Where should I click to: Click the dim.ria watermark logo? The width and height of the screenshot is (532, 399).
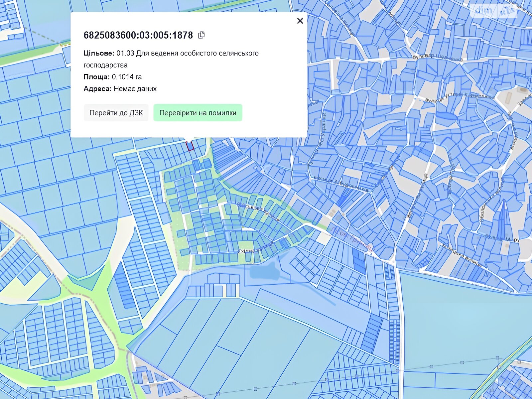pos(494,11)
